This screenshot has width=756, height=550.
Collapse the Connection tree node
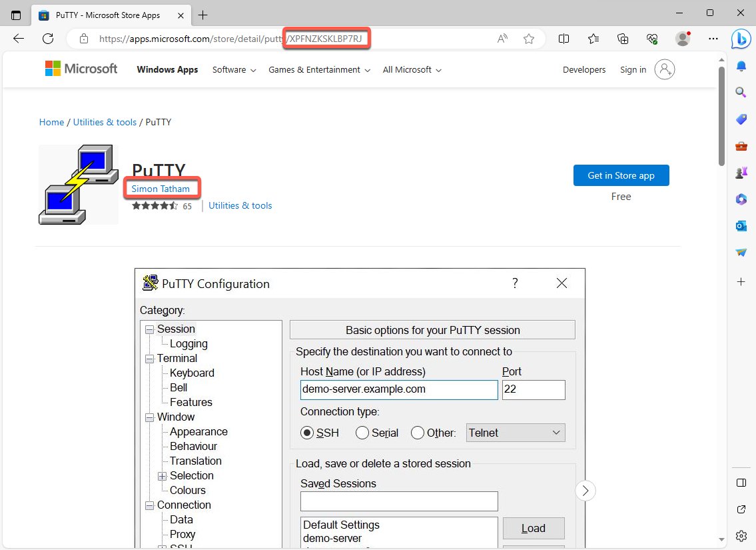[x=149, y=505]
